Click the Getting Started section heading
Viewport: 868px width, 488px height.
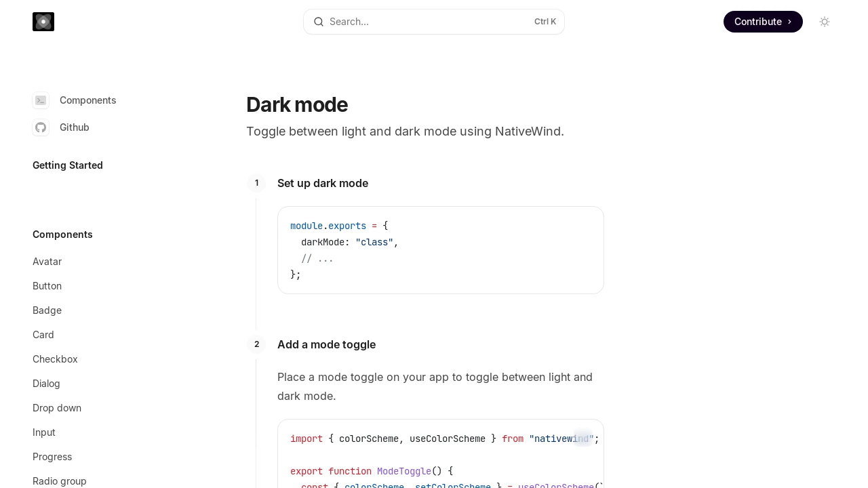68,165
